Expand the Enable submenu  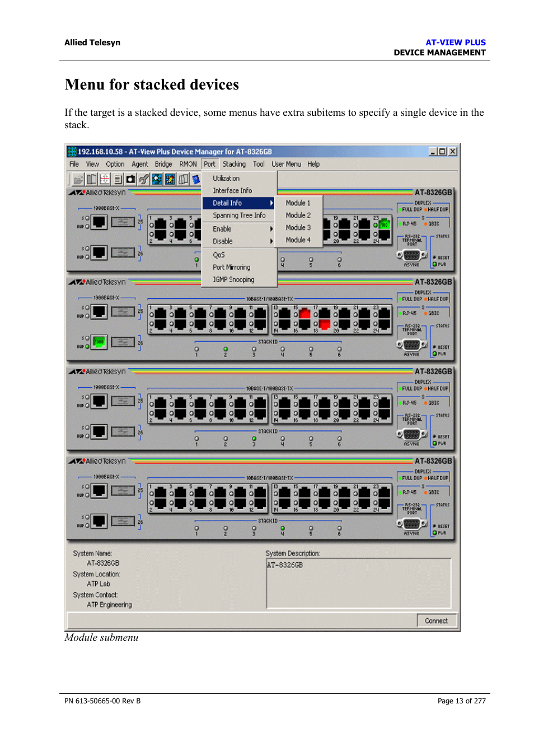pos(239,228)
